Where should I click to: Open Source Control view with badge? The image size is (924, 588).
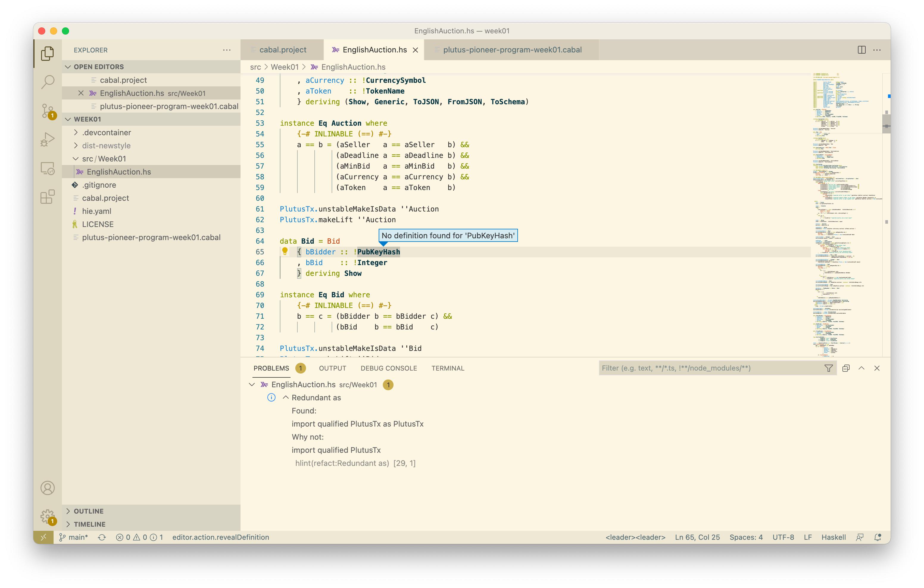(x=47, y=111)
